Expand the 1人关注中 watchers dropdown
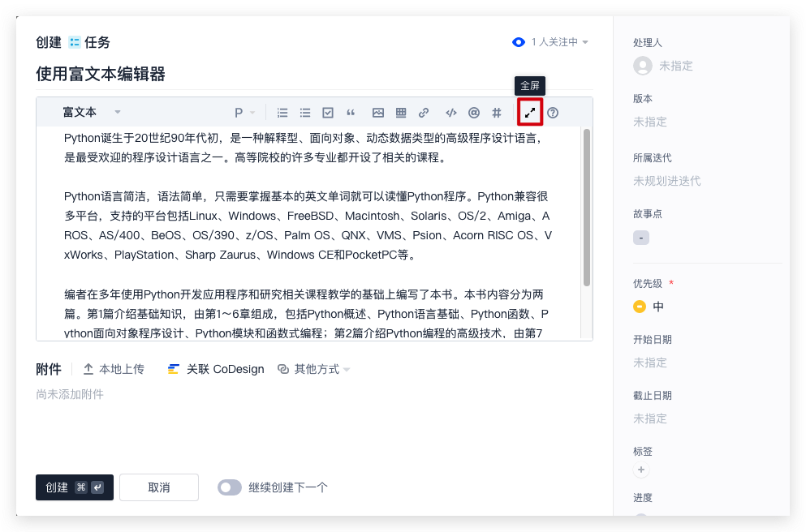The width and height of the screenshot is (806, 532). [x=560, y=42]
